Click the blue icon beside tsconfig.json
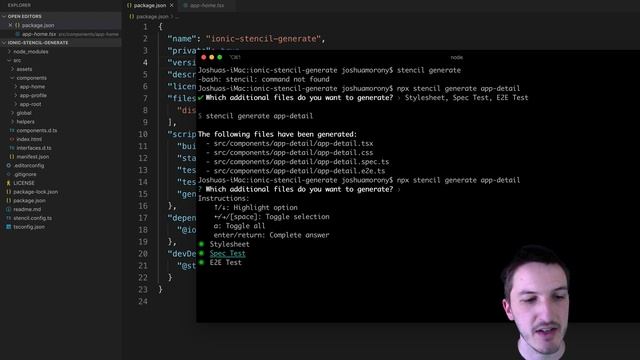Image resolution: width=640 pixels, height=360 pixels. tap(9, 227)
